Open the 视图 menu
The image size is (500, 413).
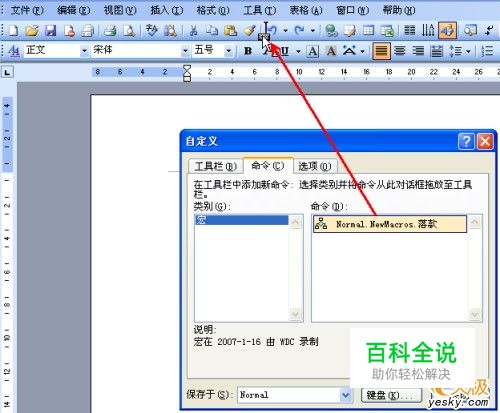click(120, 10)
